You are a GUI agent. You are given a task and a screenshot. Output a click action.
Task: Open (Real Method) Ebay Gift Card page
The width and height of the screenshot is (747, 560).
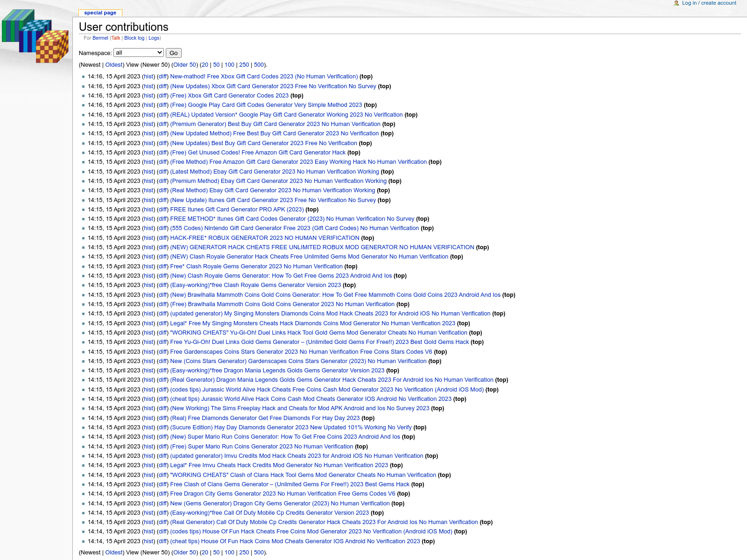(273, 190)
